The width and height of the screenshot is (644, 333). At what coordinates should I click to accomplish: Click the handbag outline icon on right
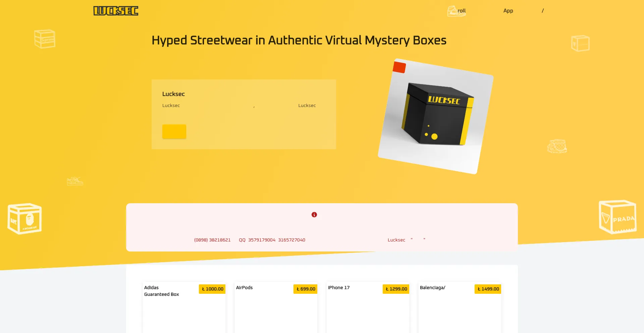[x=557, y=147]
